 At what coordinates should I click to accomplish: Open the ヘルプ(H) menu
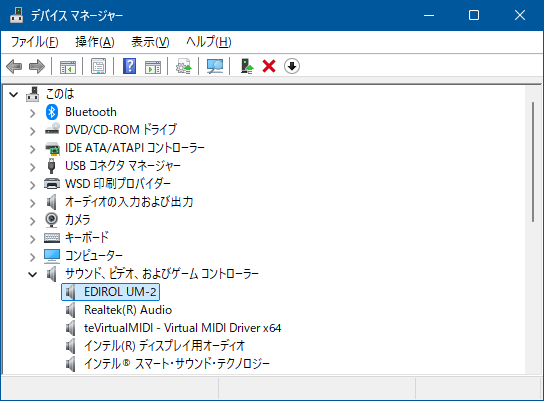209,42
